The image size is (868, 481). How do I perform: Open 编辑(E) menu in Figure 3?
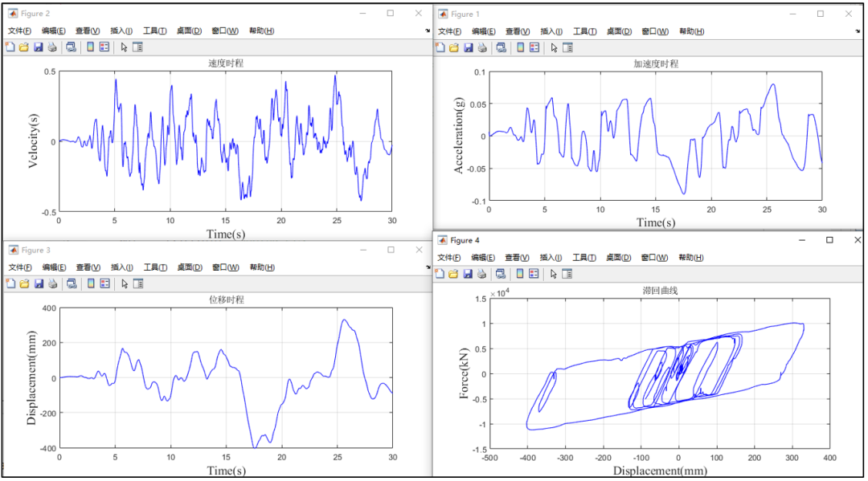55,267
